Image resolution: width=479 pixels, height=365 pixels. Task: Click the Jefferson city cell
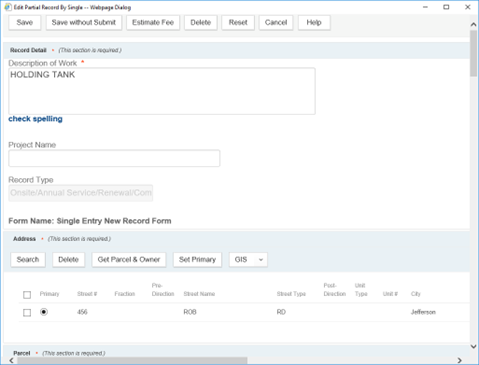coord(423,312)
